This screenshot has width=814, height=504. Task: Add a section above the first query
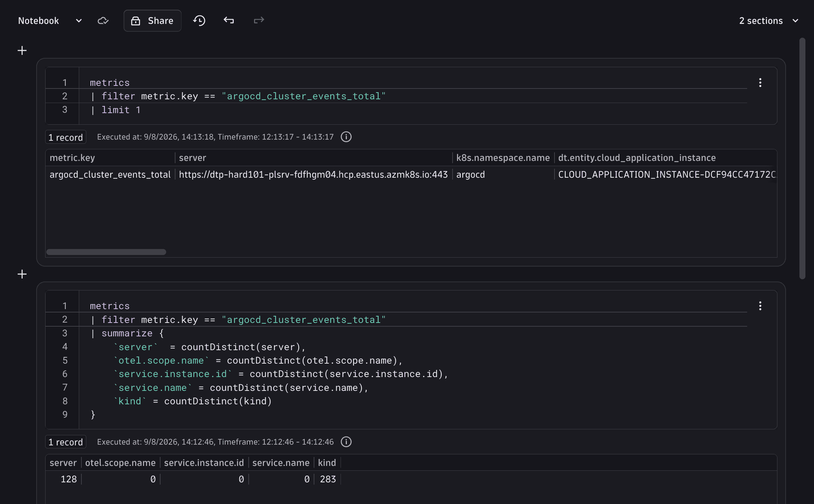(x=22, y=50)
